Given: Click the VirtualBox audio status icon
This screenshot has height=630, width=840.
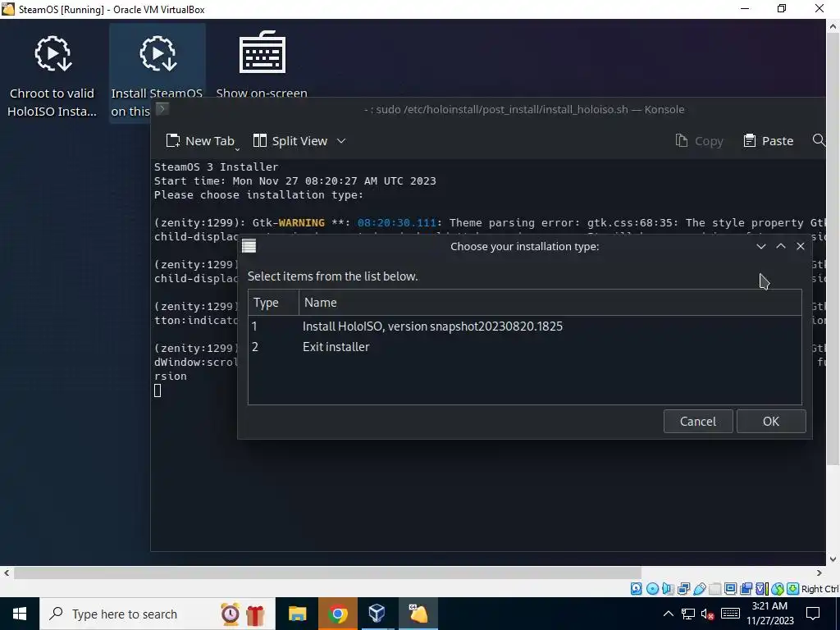Looking at the screenshot, I should [x=668, y=589].
